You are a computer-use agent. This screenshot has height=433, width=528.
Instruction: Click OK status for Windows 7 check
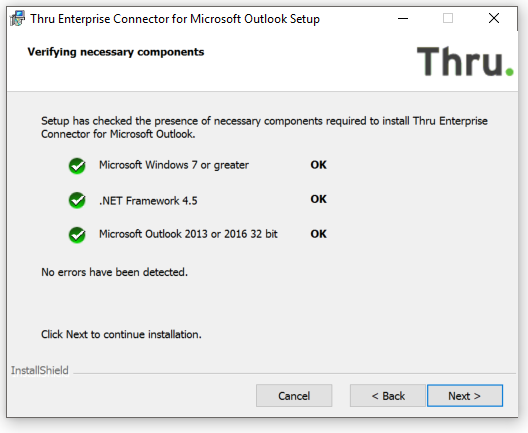tap(319, 165)
